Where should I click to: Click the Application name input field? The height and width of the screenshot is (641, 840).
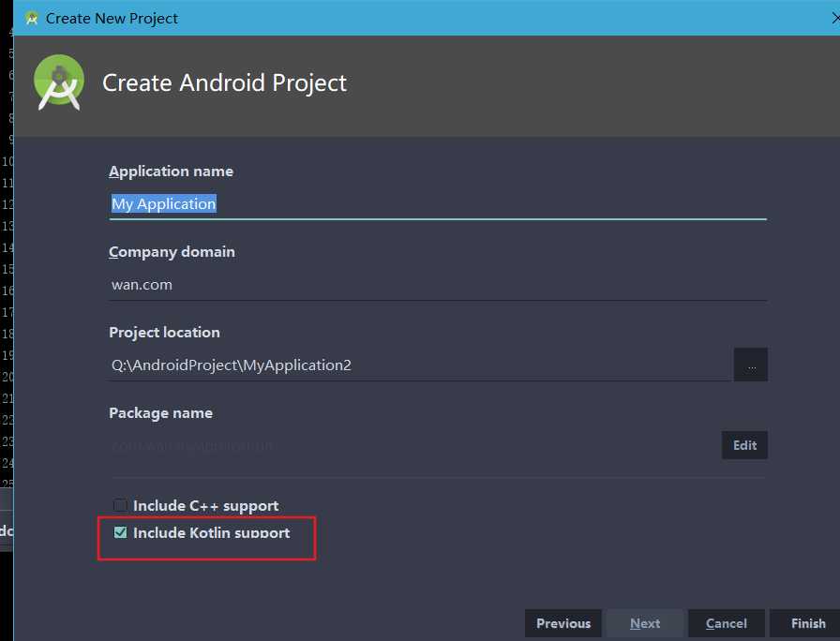point(438,204)
